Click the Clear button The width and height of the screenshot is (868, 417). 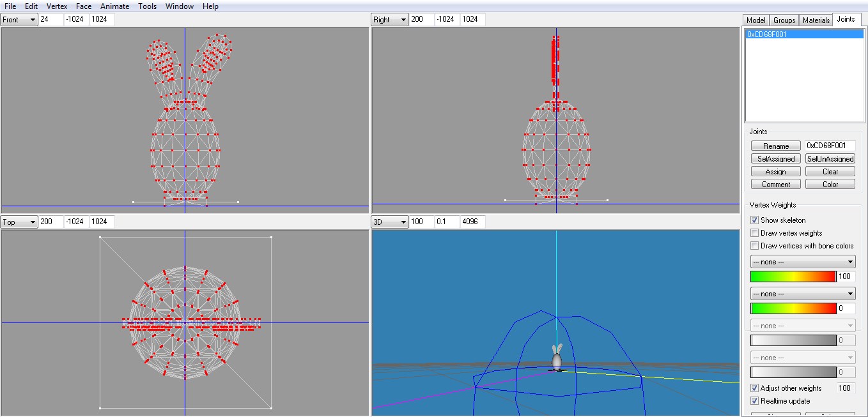pyautogui.click(x=830, y=171)
